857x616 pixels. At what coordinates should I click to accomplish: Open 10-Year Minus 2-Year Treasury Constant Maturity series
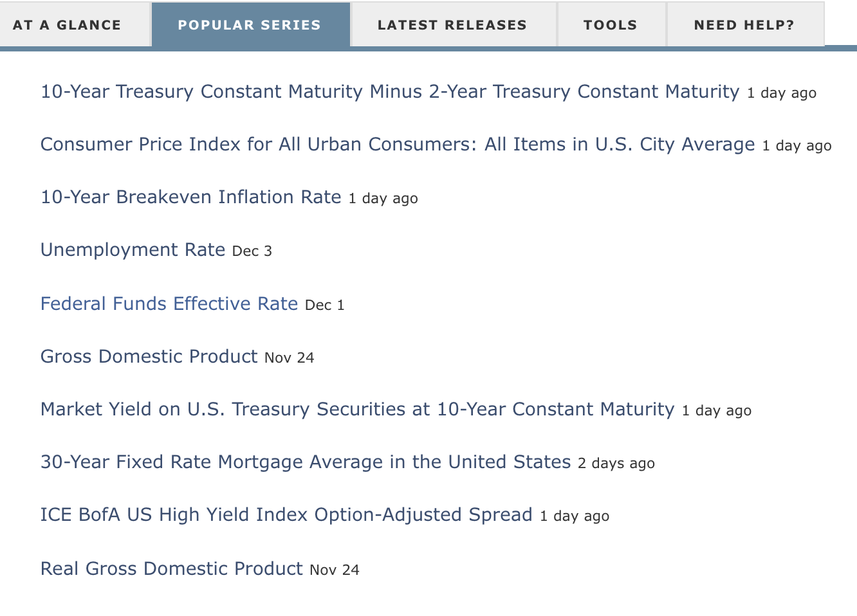[390, 91]
